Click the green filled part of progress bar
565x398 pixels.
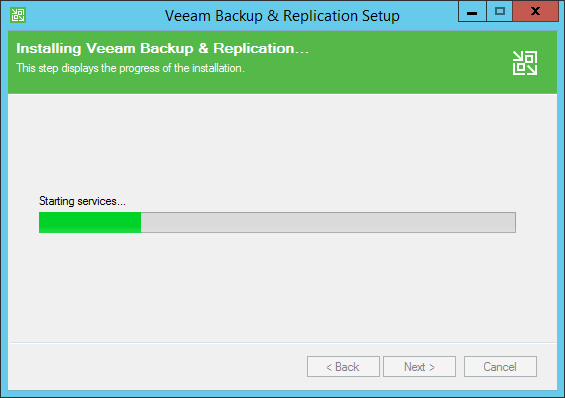90,222
